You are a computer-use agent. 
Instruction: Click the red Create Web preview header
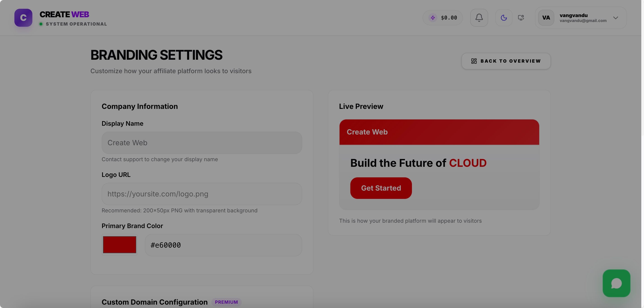coord(439,132)
